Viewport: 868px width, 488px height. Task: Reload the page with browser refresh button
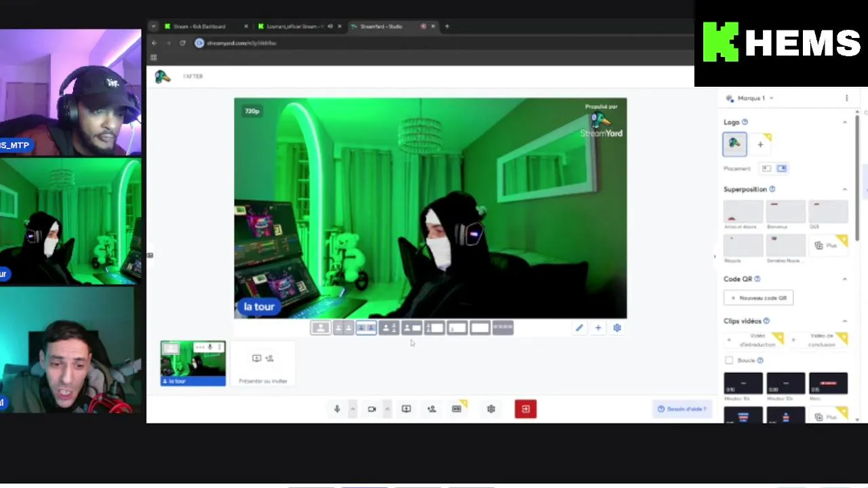coord(182,43)
